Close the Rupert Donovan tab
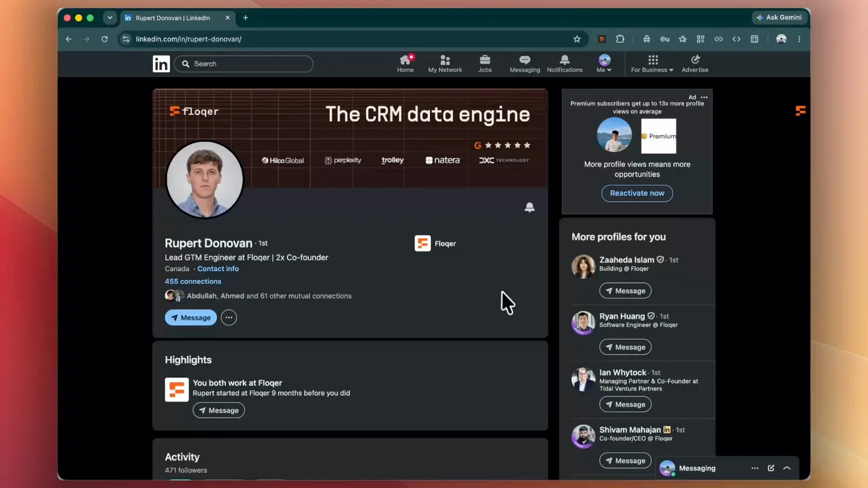 (227, 18)
